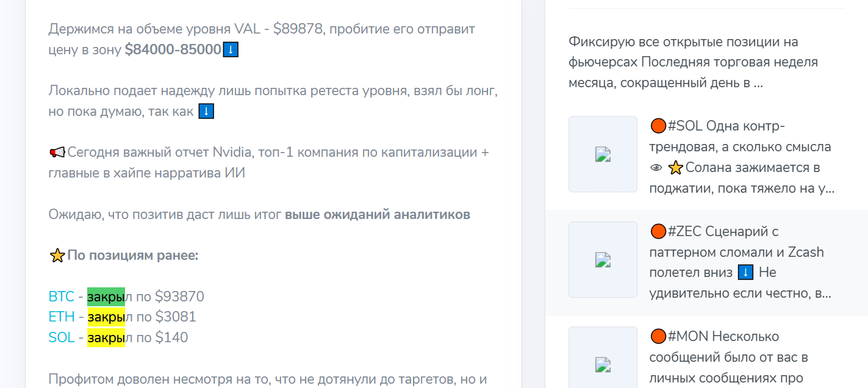Click the down-arrow emoji after 'так как'
The width and height of the screenshot is (868, 388).
tap(206, 112)
